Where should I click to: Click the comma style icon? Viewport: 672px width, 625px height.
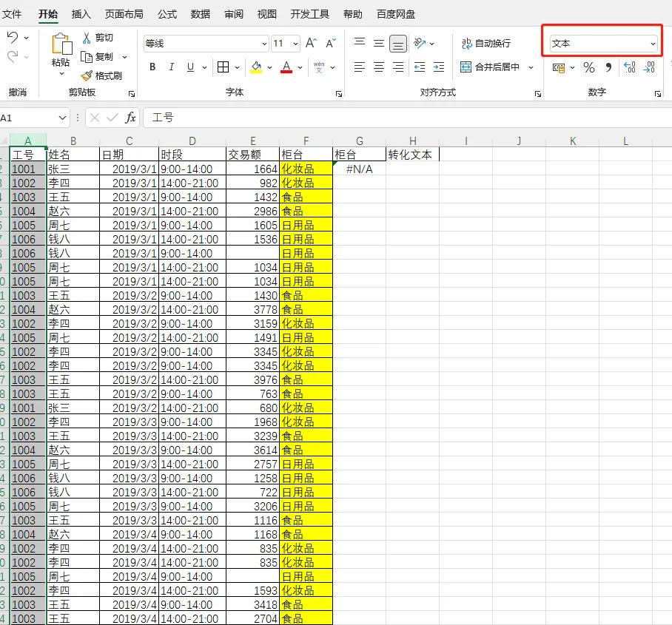click(x=608, y=67)
